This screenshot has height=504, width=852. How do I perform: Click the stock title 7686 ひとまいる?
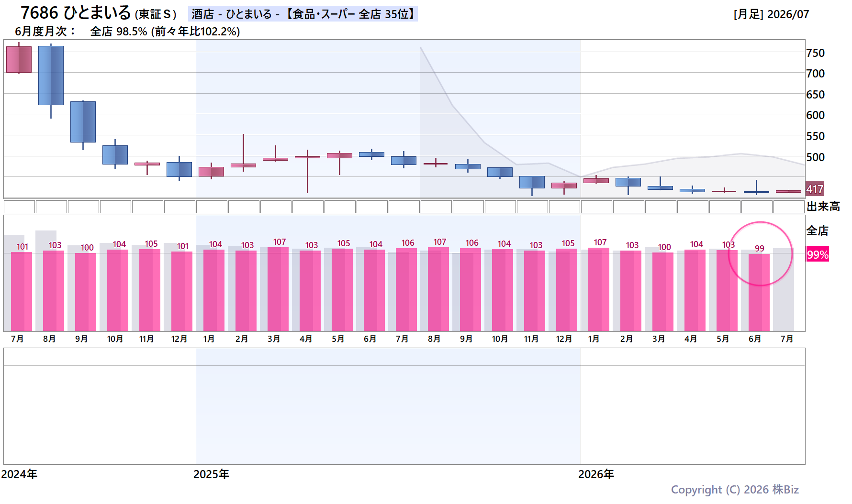(x=76, y=13)
